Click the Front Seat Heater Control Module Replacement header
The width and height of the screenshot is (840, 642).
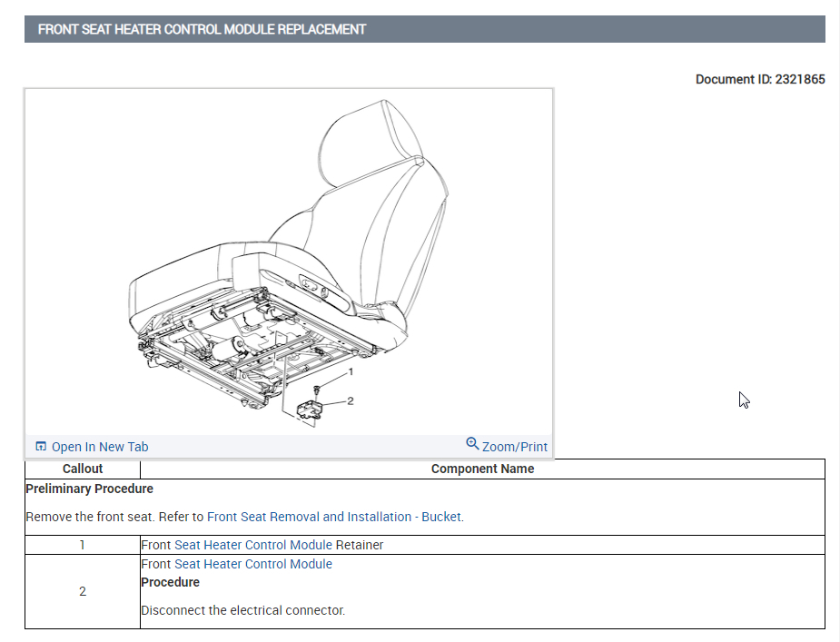pyautogui.click(x=425, y=29)
